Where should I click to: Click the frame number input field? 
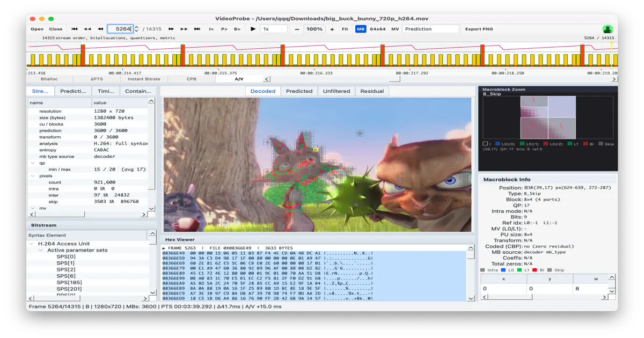point(120,29)
